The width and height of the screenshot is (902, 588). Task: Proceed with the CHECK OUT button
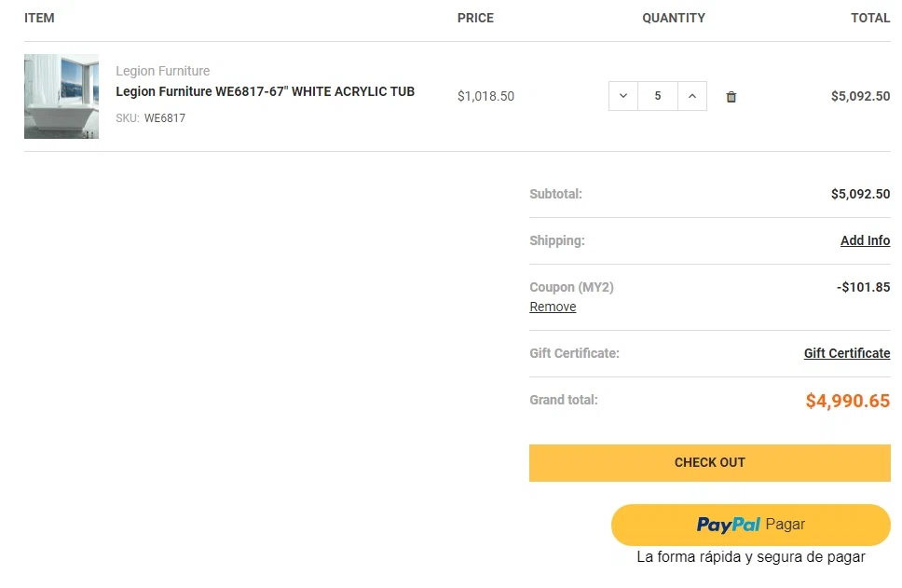710,462
